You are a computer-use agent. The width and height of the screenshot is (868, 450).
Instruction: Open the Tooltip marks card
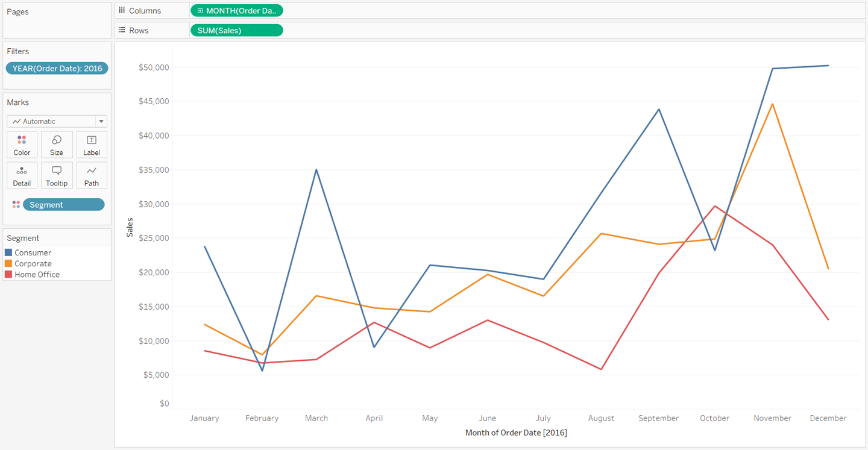57,175
